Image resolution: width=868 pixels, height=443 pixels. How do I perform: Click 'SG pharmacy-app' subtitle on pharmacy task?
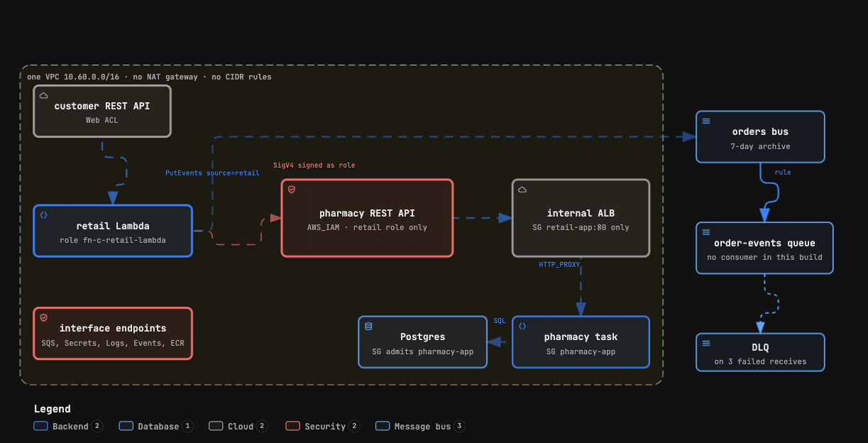tap(581, 351)
